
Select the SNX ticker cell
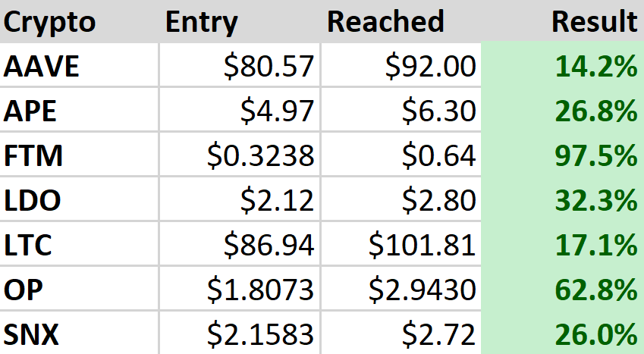[33, 334]
